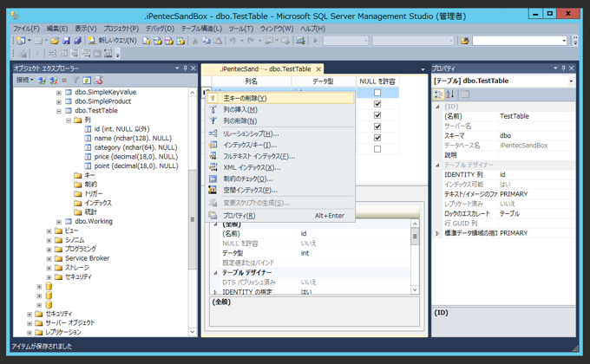Viewport: 590px width, 364px height.
Task: Expand the Service Broker folder
Action: 49,259
